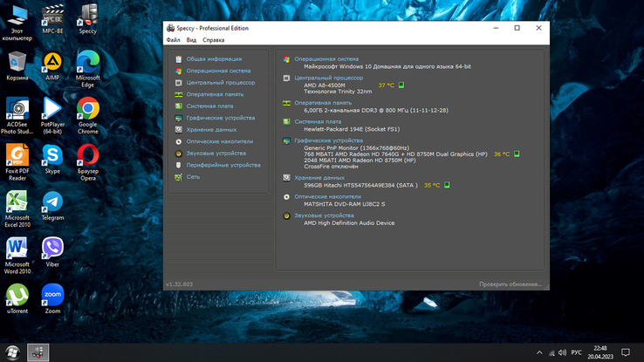Select PotPlayer (64-bit) desktop icon
This screenshot has width=644, height=362.
click(52, 116)
